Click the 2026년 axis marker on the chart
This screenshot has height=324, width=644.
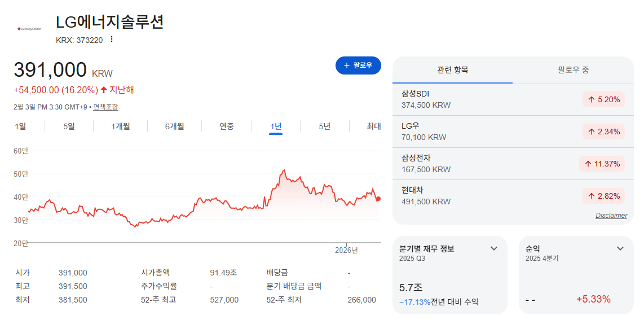point(346,250)
